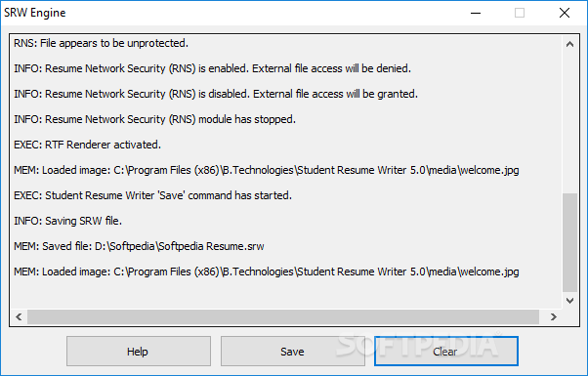The height and width of the screenshot is (376, 588).
Task: Click the 'Save command has started' log line
Action: pyautogui.click(x=152, y=195)
